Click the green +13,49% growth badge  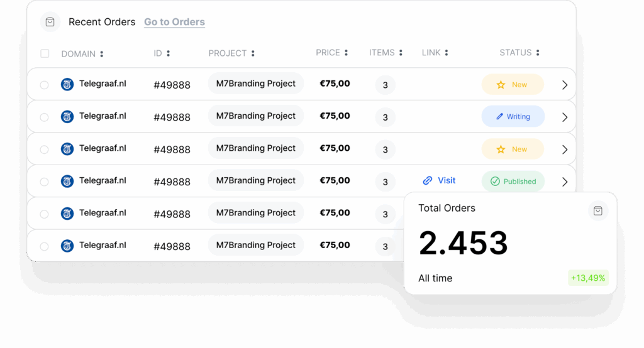pyautogui.click(x=588, y=278)
